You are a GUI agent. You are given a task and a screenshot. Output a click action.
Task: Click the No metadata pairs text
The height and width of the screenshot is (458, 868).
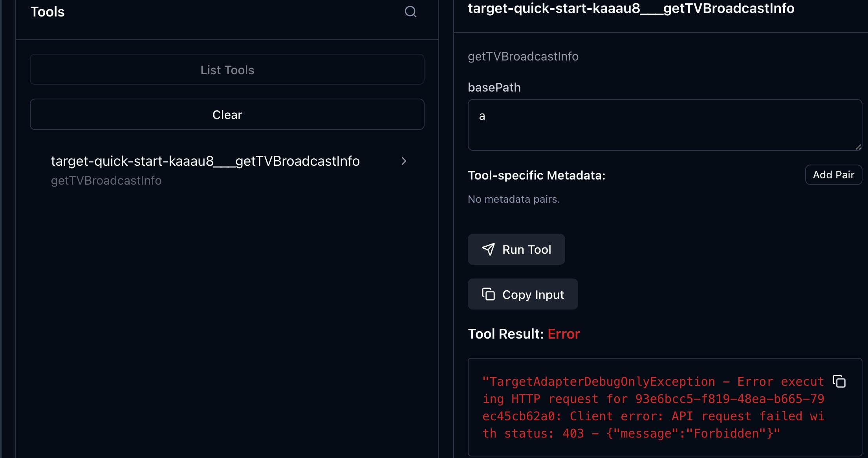tap(513, 199)
